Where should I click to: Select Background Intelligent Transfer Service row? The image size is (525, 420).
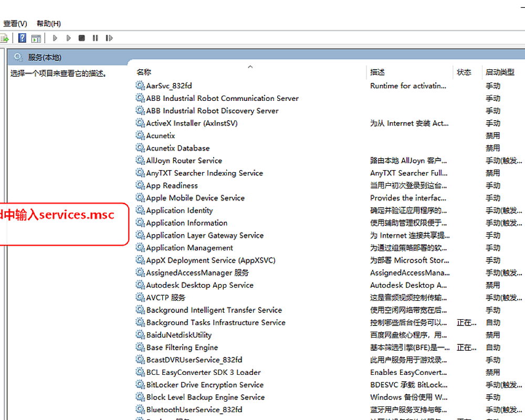(x=214, y=310)
